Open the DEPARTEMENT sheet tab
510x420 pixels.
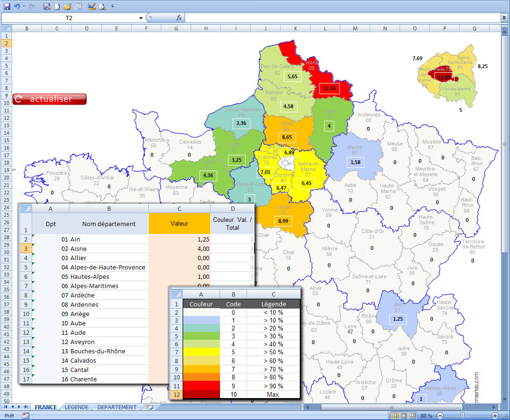(117, 407)
